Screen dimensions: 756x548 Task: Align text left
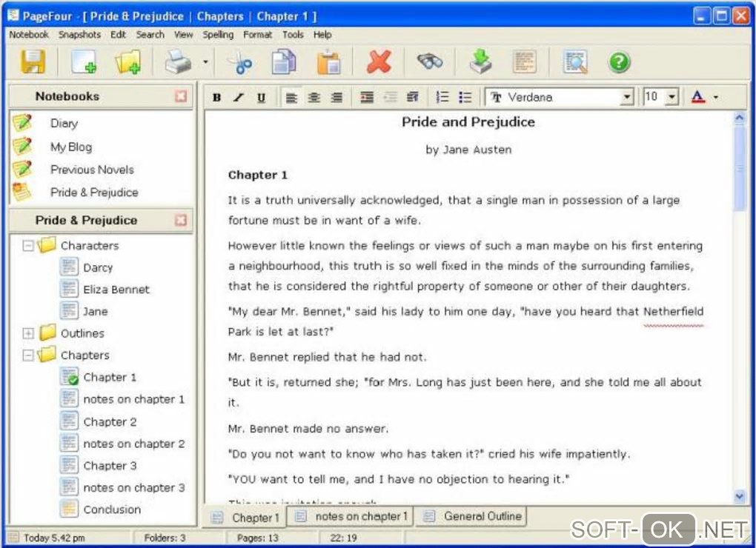[291, 98]
